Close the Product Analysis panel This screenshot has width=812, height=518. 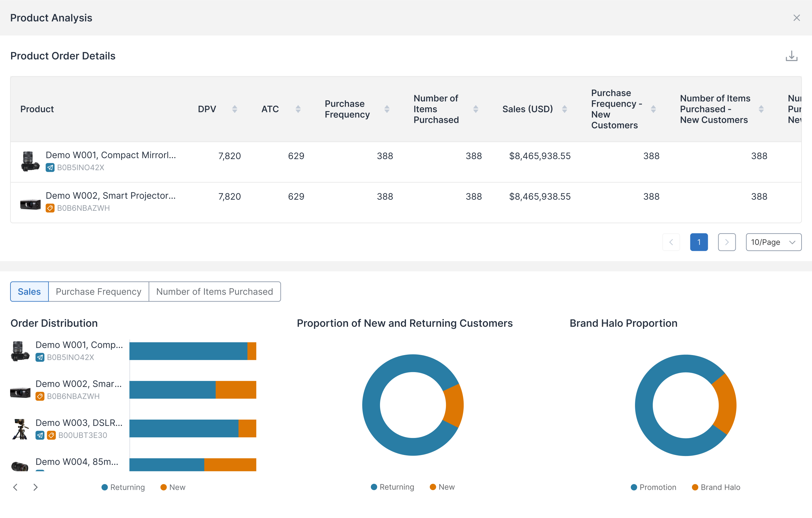796,18
